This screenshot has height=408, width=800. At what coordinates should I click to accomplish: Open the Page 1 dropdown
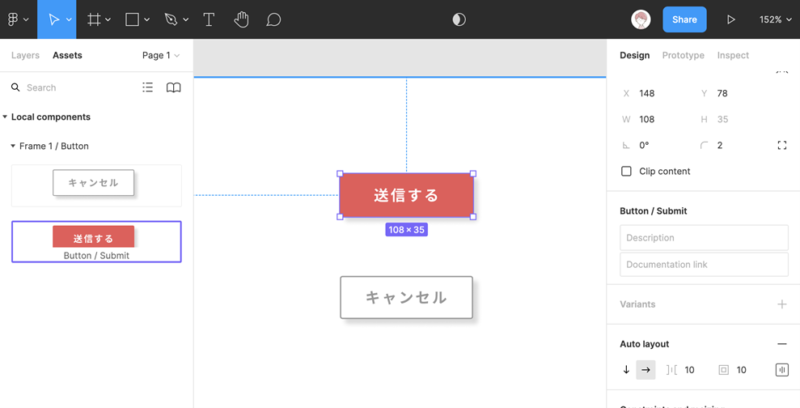tap(160, 56)
